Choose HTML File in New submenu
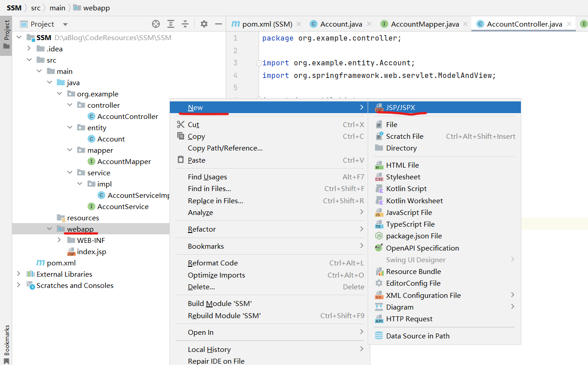The height and width of the screenshot is (365, 588). click(x=444, y=165)
